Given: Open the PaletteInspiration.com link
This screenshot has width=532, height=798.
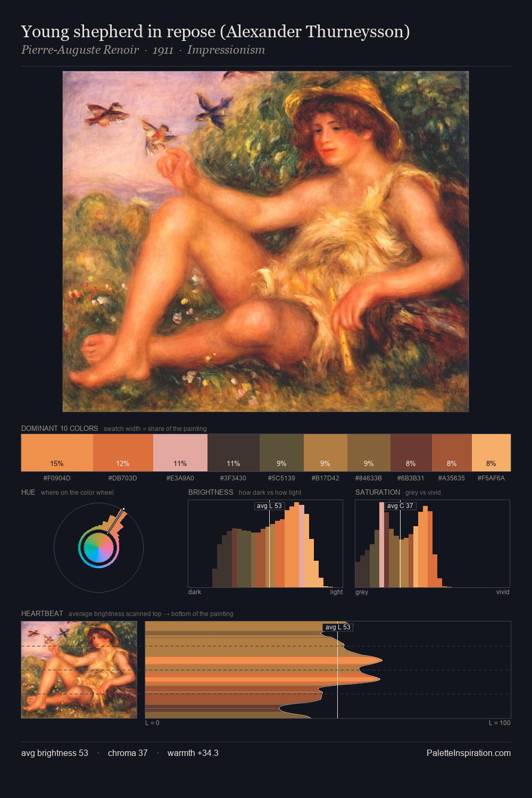Looking at the screenshot, I should click(469, 753).
